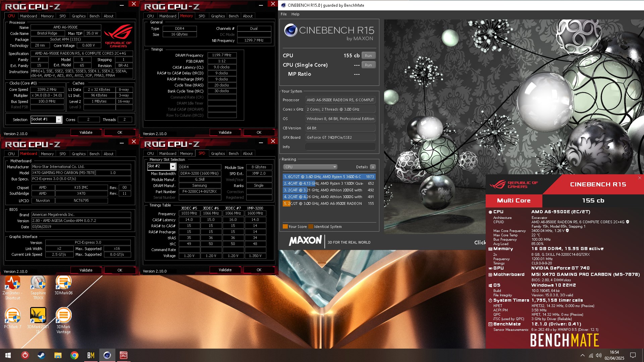Click the red power icon in taskbar
The height and width of the screenshot is (362, 644).
point(25,355)
